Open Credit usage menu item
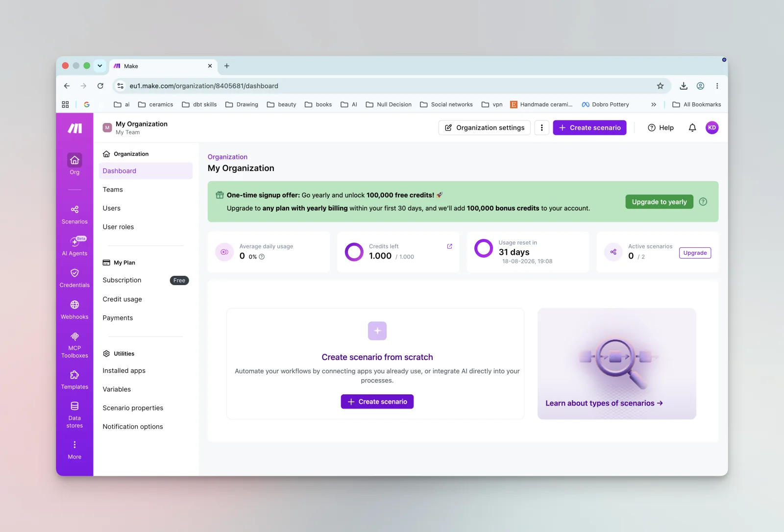The width and height of the screenshot is (784, 532). click(122, 299)
